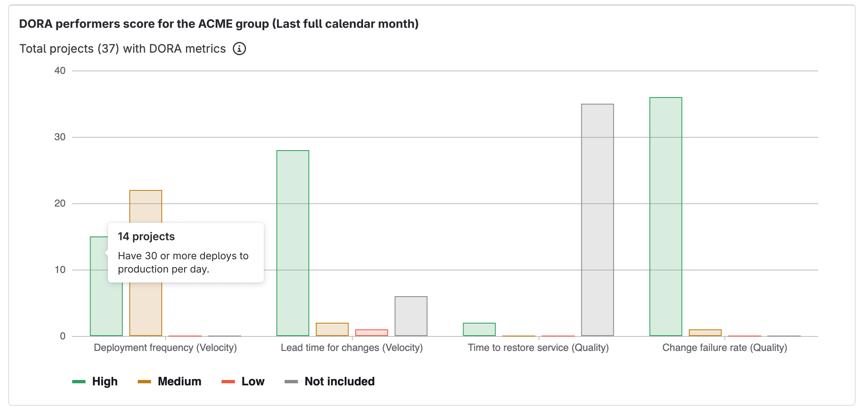Expand the 14 projects tooltip
The width and height of the screenshot is (868, 409).
(x=185, y=252)
